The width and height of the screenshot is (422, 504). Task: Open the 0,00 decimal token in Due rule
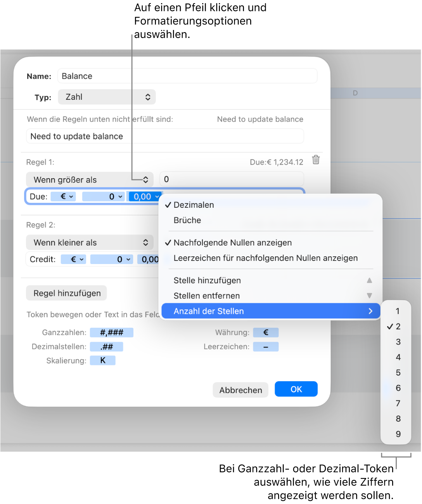(145, 197)
